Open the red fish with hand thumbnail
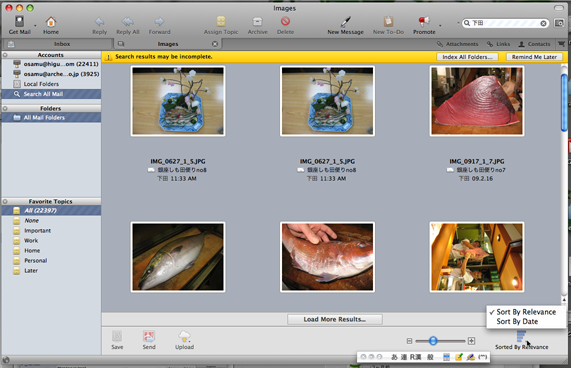 pos(327,257)
